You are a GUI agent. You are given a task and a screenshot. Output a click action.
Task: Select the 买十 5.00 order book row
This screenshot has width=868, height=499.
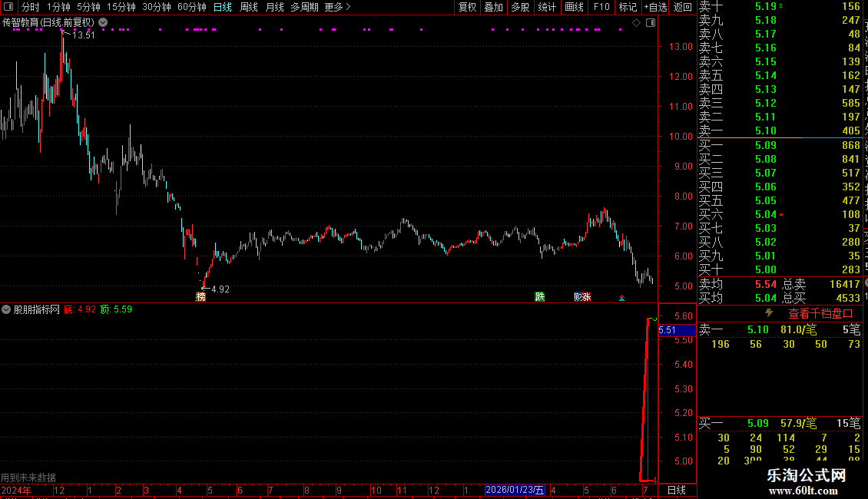click(780, 270)
